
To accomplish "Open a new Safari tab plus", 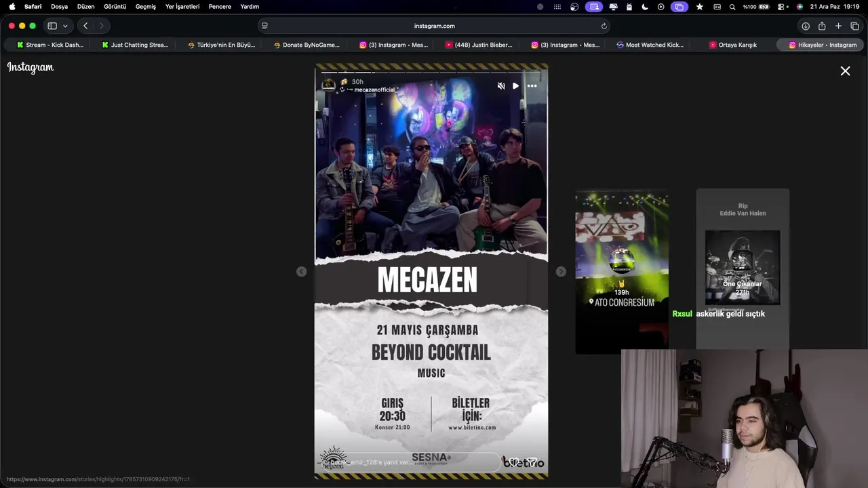I will tap(838, 26).
